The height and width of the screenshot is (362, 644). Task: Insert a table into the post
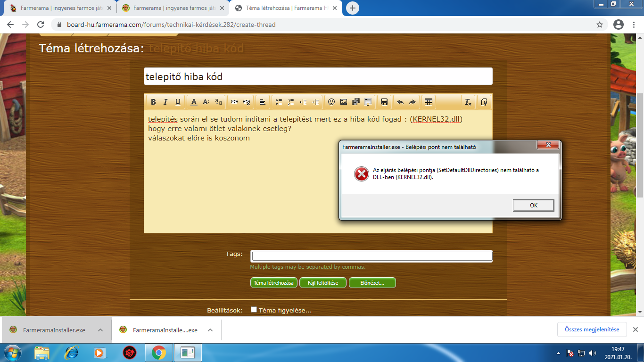pyautogui.click(x=429, y=102)
